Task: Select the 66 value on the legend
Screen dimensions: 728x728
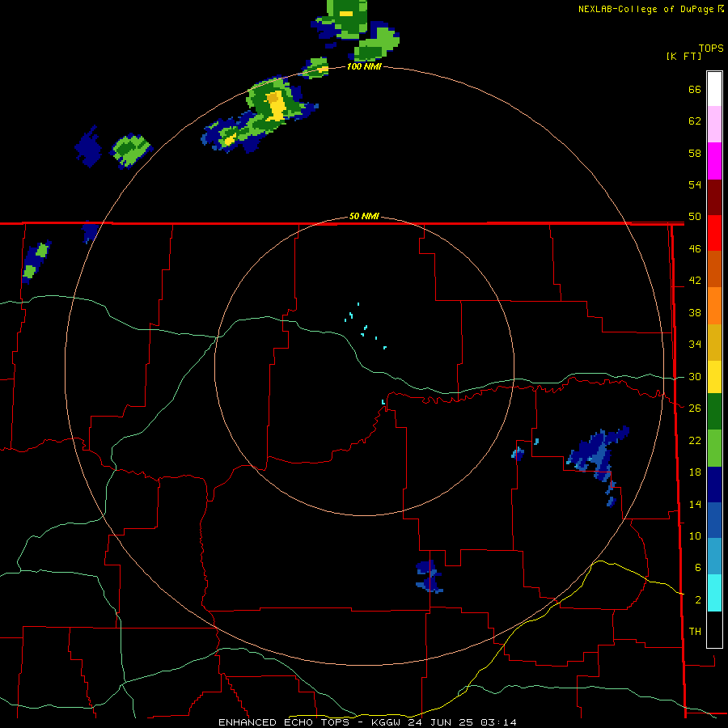Action: pos(695,90)
